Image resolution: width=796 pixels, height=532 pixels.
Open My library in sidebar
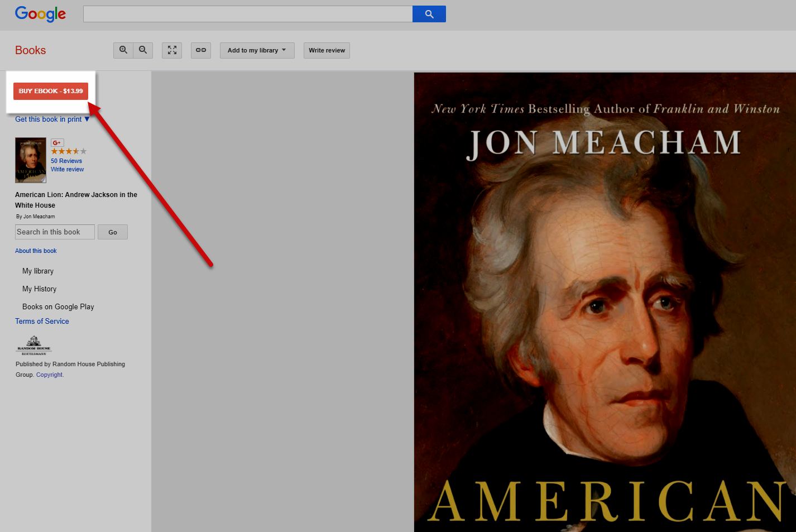(x=38, y=271)
